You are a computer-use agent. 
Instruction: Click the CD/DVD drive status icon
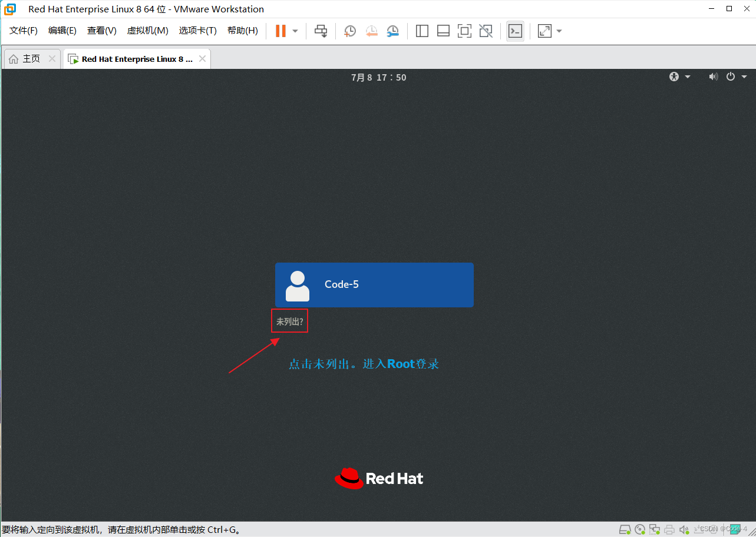pos(640,529)
